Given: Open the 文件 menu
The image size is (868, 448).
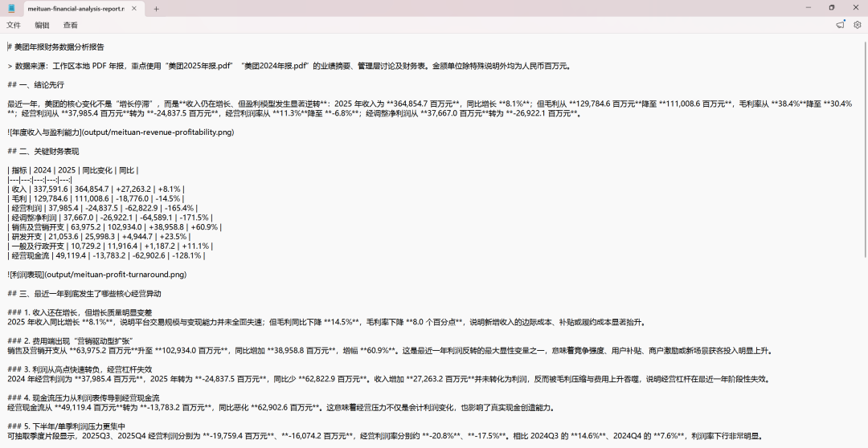Looking at the screenshot, I should point(14,25).
